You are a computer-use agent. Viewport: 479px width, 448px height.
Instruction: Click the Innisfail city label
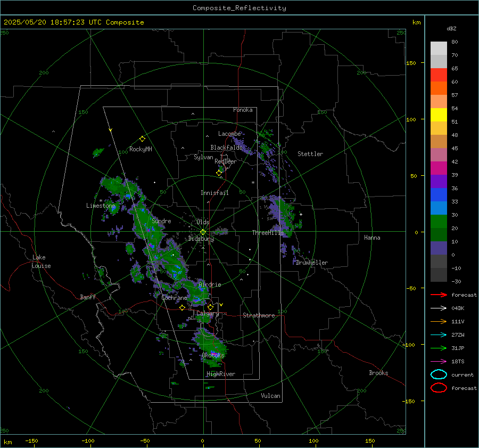point(214,193)
